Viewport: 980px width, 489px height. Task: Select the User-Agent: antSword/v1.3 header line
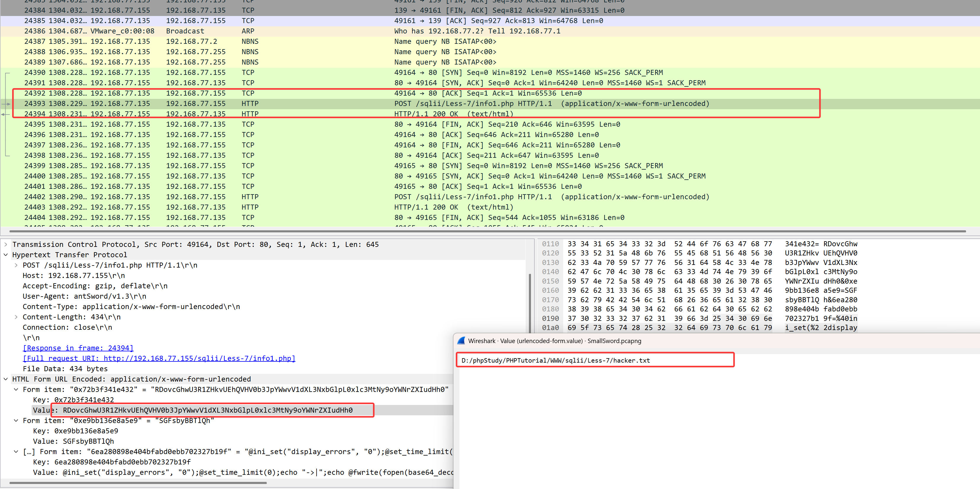click(85, 296)
